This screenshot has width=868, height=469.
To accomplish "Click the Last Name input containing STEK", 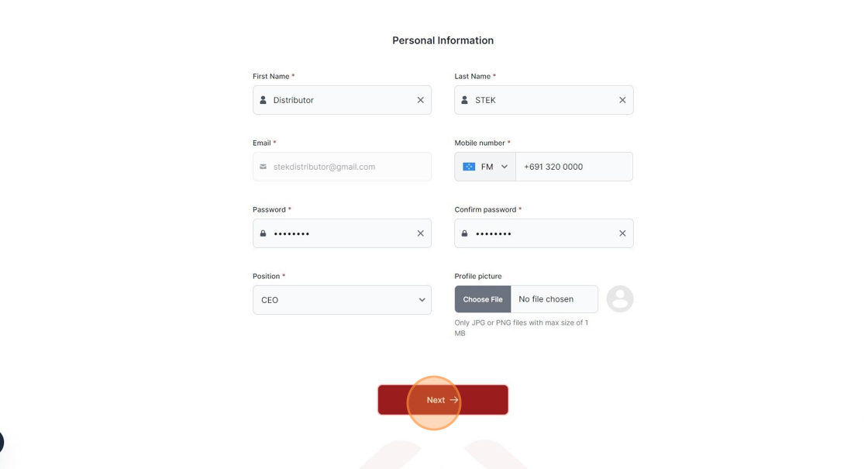I will point(543,100).
